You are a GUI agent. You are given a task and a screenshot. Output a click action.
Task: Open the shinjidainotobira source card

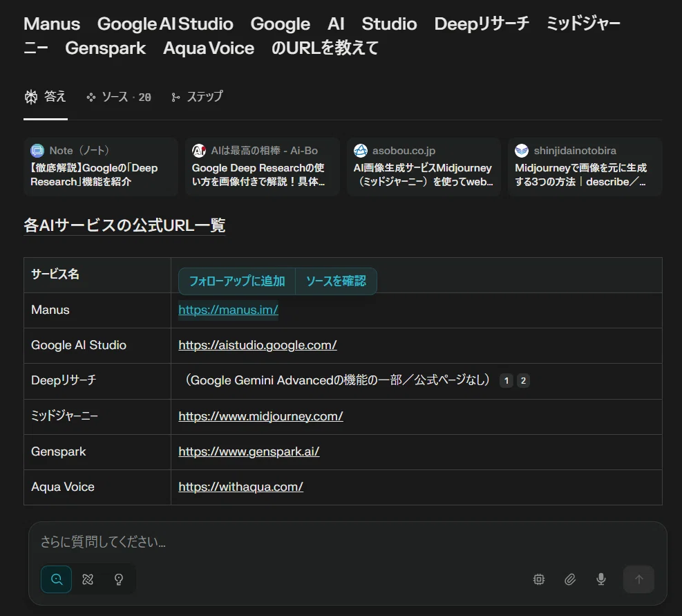585,167
